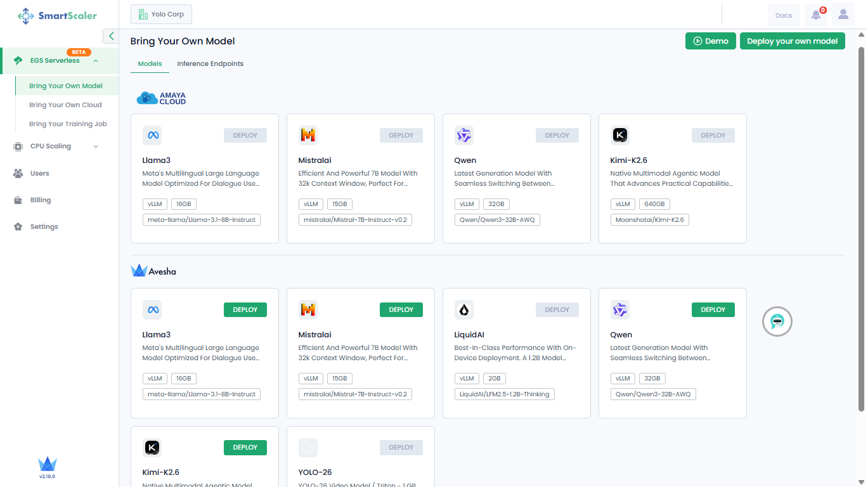Viewport: 868px width, 487px height.
Task: Deploy Kimi-K2.6 from Avesha
Action: [245, 448]
